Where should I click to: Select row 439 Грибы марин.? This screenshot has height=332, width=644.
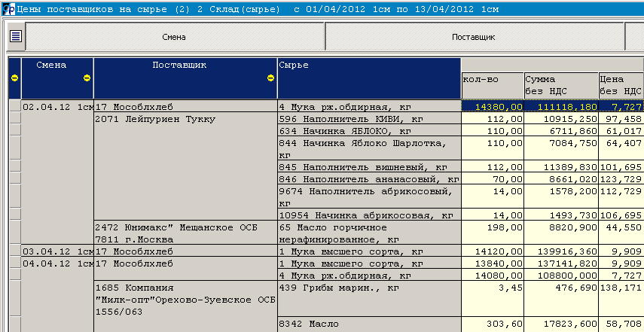(x=369, y=299)
